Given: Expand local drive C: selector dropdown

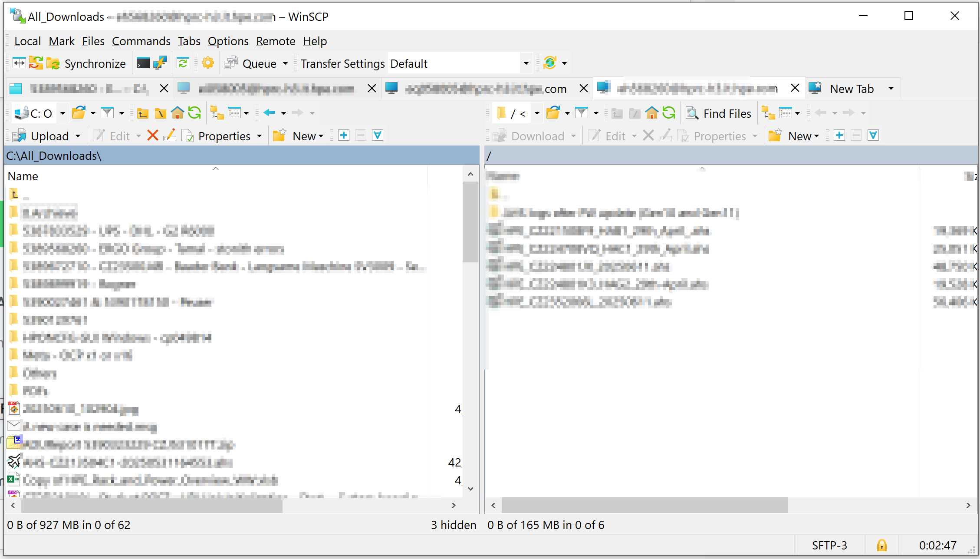Looking at the screenshot, I should (62, 113).
